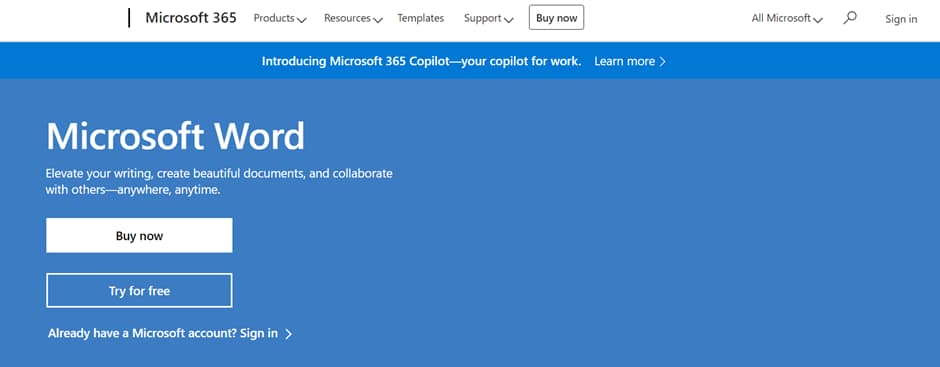Open the Templates page
The width and height of the screenshot is (940, 367).
[420, 18]
